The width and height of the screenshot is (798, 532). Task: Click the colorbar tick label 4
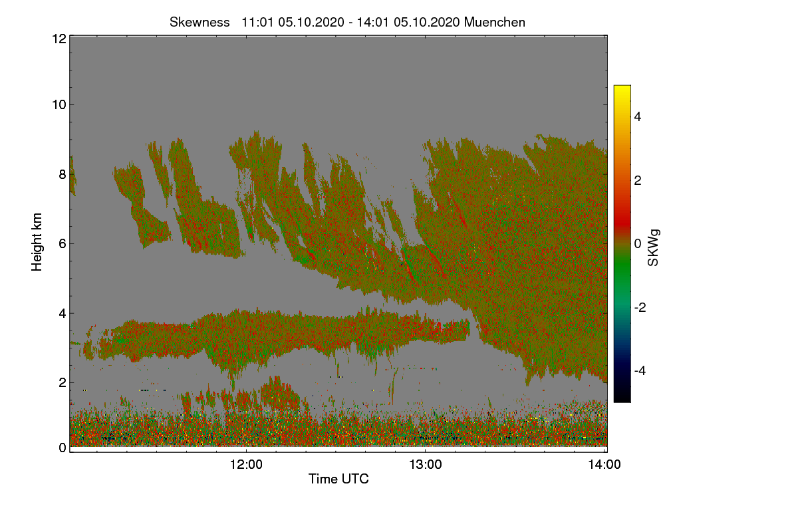click(639, 117)
